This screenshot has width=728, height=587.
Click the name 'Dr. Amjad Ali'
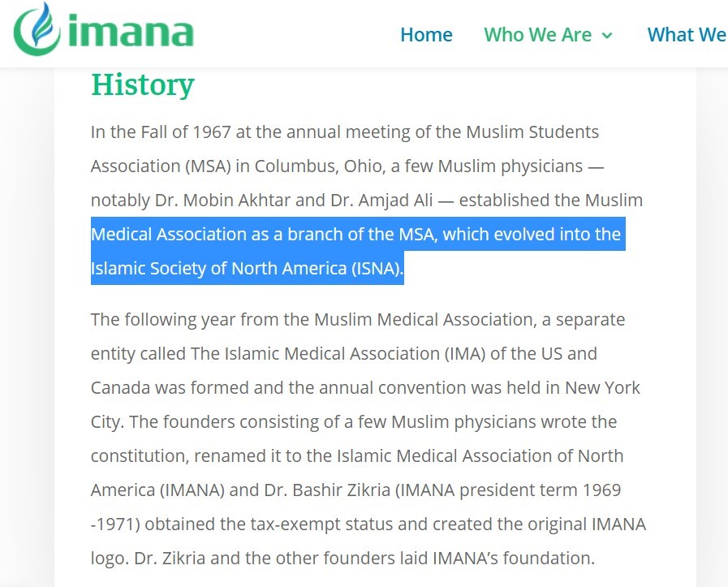(381, 201)
